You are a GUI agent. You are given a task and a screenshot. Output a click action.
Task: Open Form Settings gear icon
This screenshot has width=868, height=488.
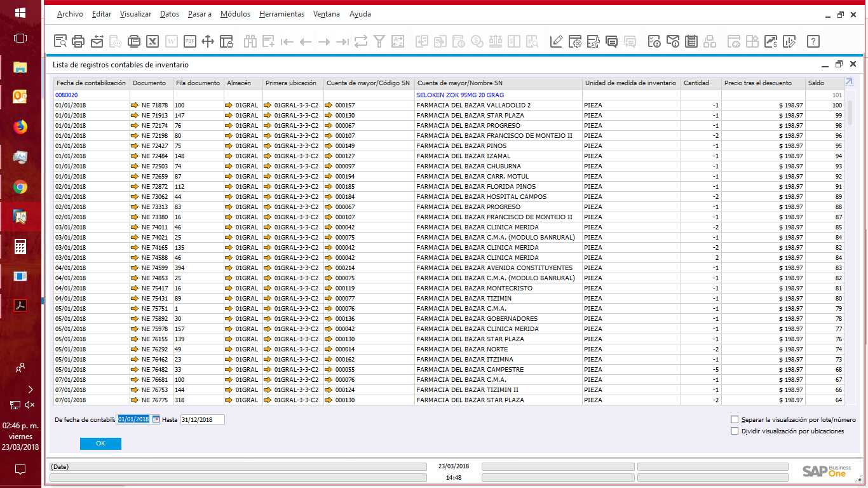[575, 42]
